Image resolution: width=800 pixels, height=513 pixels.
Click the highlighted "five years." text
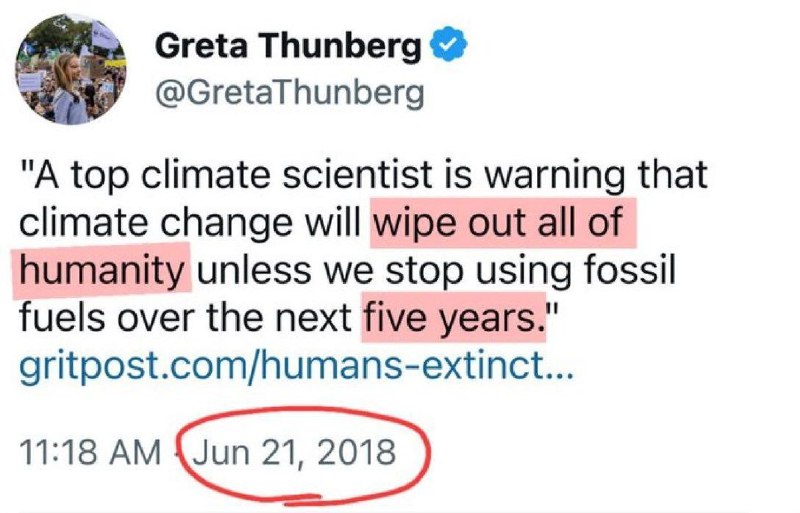(454, 317)
